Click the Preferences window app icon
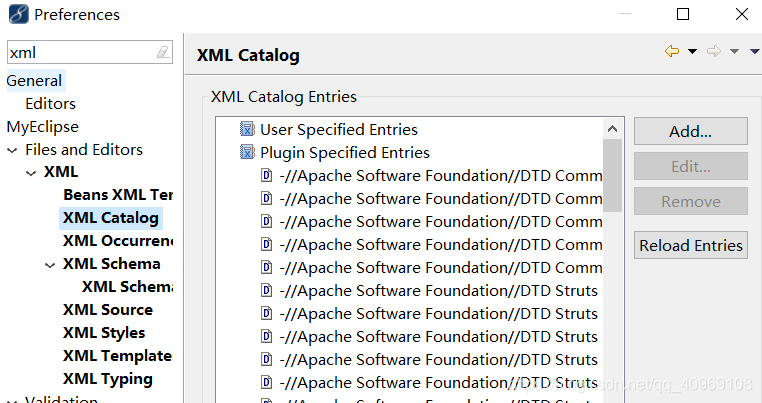Screen dimensions: 762x403 (x=18, y=14)
